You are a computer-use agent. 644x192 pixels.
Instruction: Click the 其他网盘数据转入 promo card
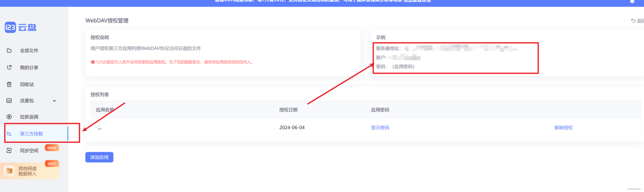[30, 171]
